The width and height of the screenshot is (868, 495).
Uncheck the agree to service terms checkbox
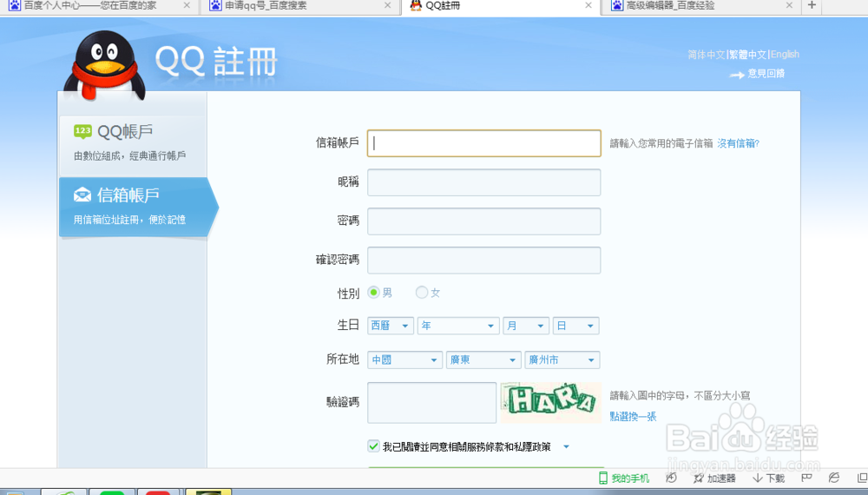373,446
